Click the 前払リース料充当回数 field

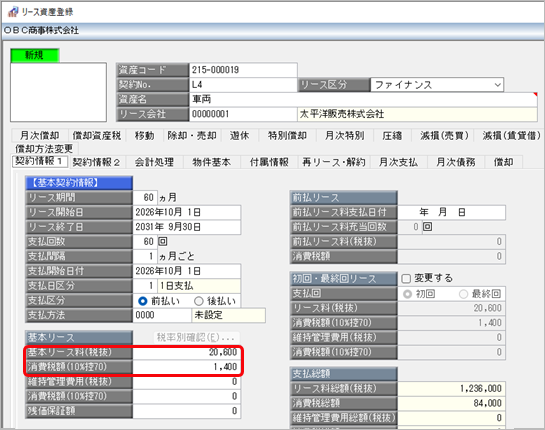410,227
